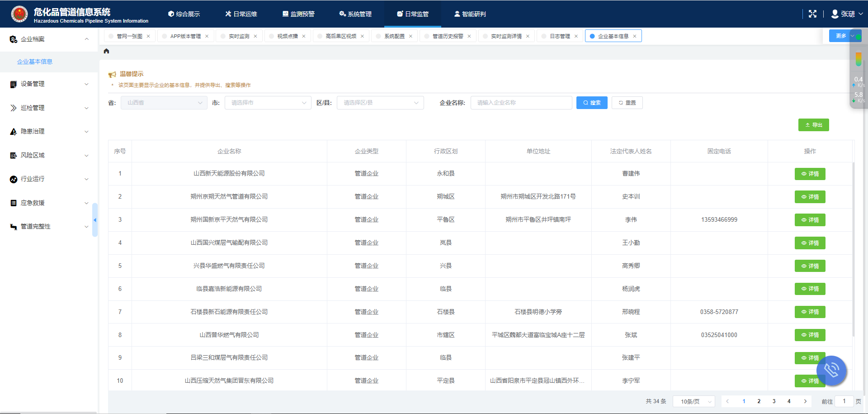Open the 省 province dropdown
Viewport: 868px width, 414px height.
[x=164, y=103]
